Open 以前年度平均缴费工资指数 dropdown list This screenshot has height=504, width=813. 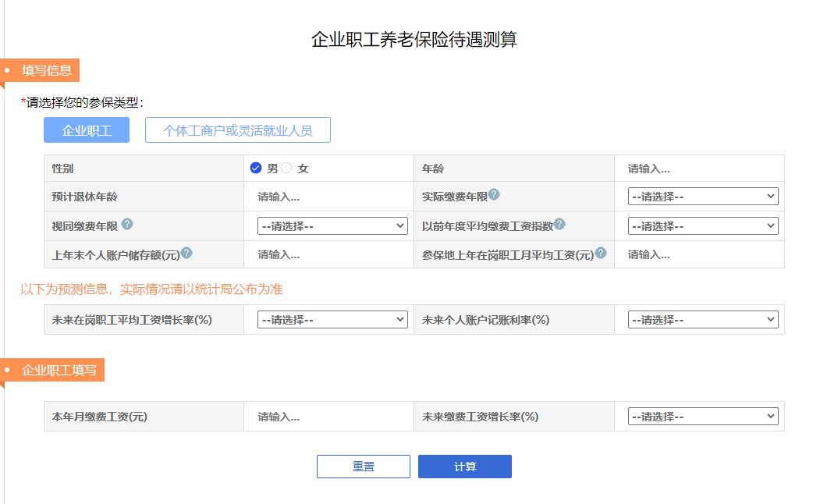(702, 226)
